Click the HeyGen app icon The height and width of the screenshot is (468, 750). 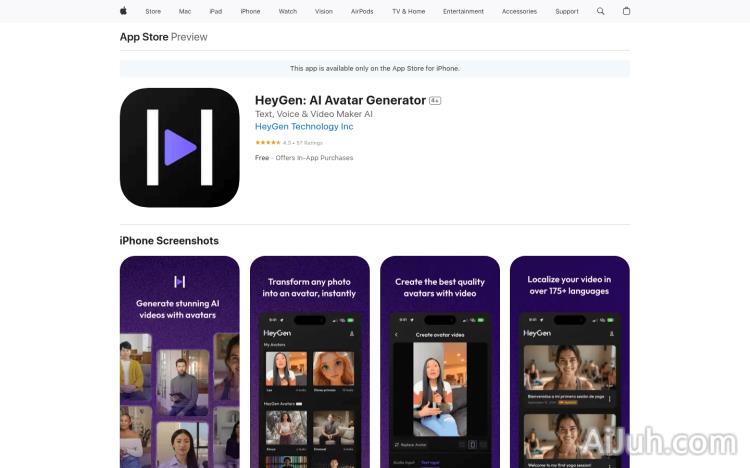(x=179, y=147)
